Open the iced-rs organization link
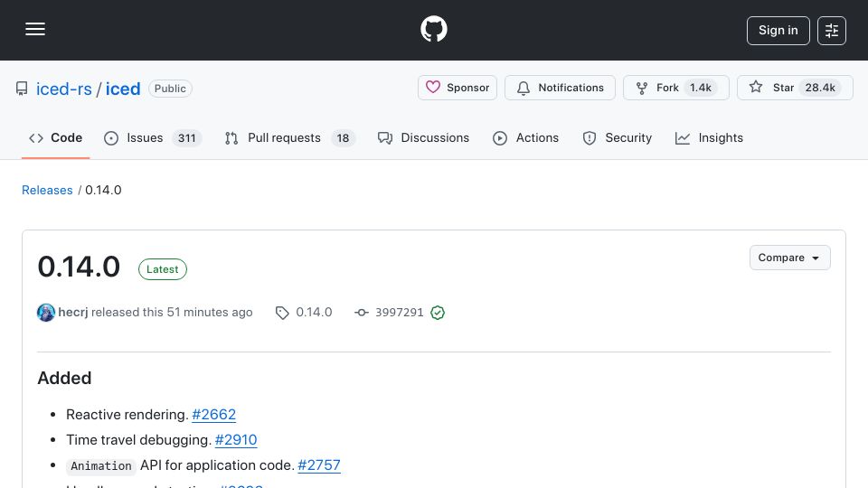868x488 pixels. coord(63,89)
